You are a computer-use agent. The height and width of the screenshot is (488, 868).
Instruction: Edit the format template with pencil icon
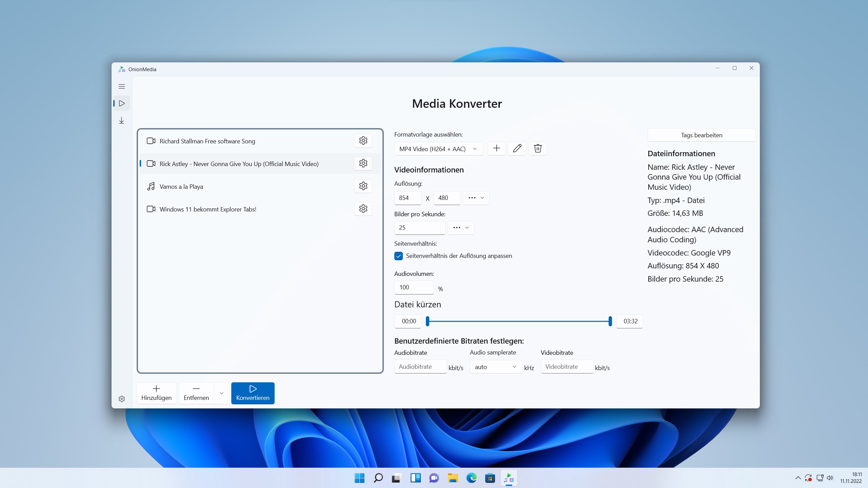pos(517,148)
